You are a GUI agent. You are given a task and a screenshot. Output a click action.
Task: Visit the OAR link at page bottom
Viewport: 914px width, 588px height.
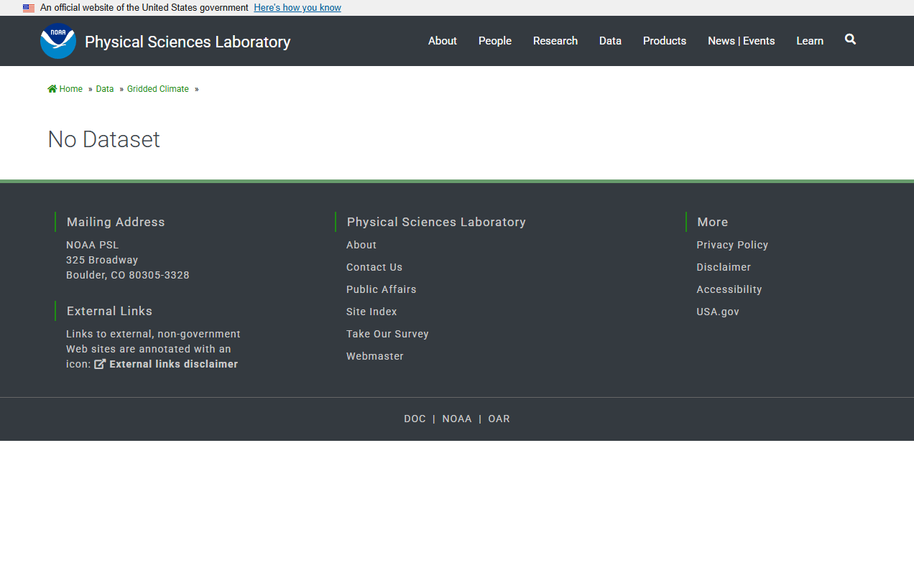[499, 419]
